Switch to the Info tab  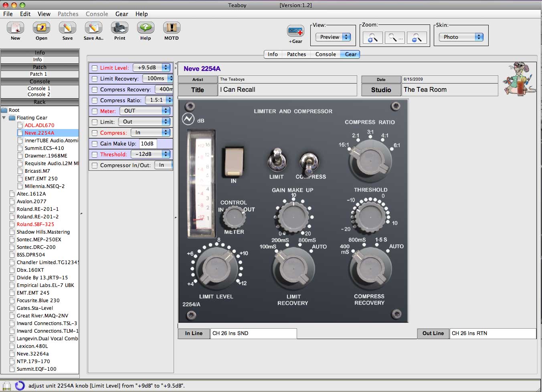click(x=273, y=55)
